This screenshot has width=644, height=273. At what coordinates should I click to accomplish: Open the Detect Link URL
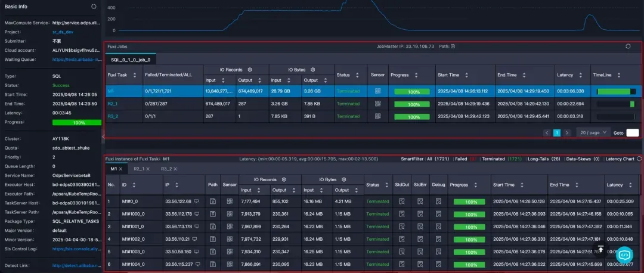point(76,266)
